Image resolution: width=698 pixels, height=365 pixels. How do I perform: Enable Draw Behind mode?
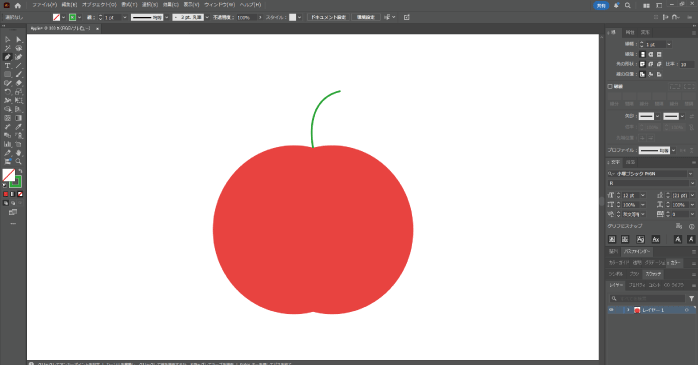click(13, 203)
